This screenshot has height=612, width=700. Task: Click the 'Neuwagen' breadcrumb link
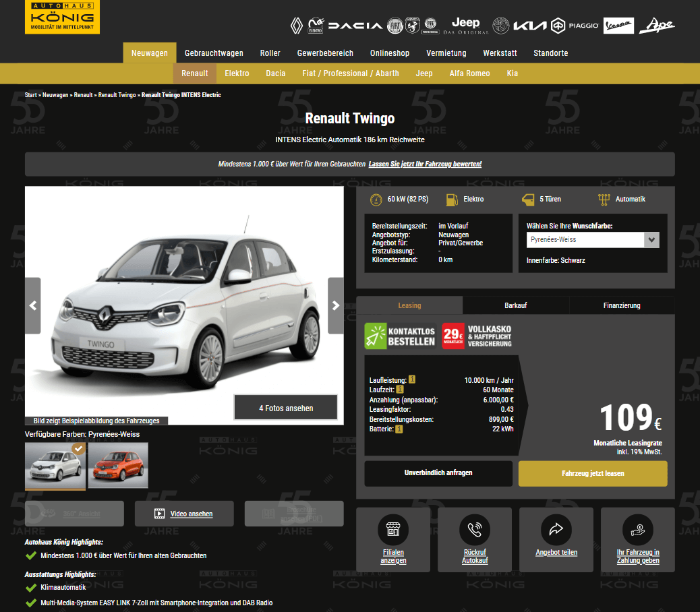(55, 95)
